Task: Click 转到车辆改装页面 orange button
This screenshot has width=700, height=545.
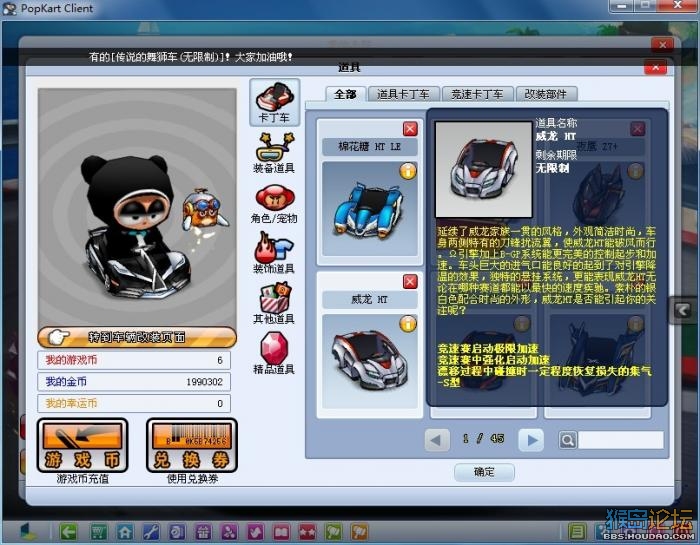Action: [137, 337]
